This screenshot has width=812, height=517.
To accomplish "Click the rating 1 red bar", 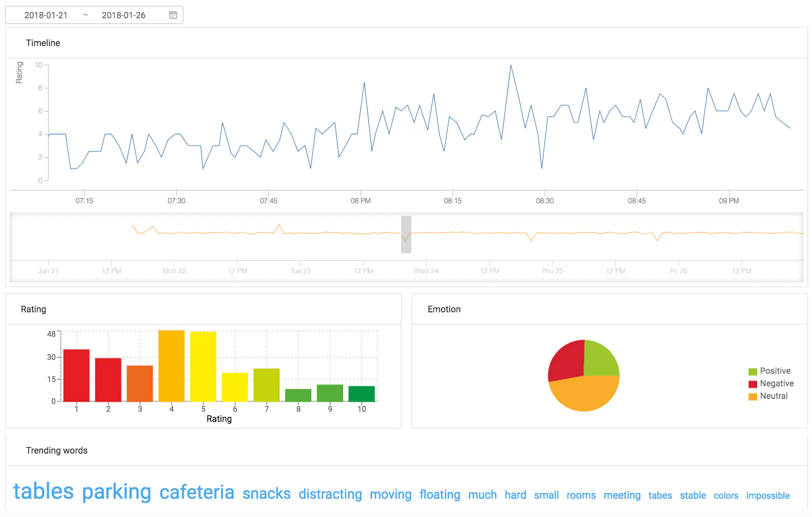I will coord(76,375).
